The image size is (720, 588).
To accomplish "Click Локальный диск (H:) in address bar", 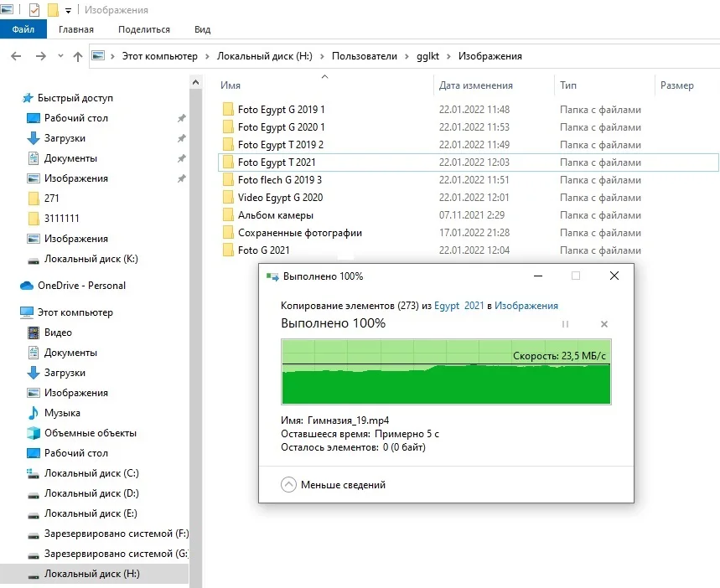I will coord(265,56).
